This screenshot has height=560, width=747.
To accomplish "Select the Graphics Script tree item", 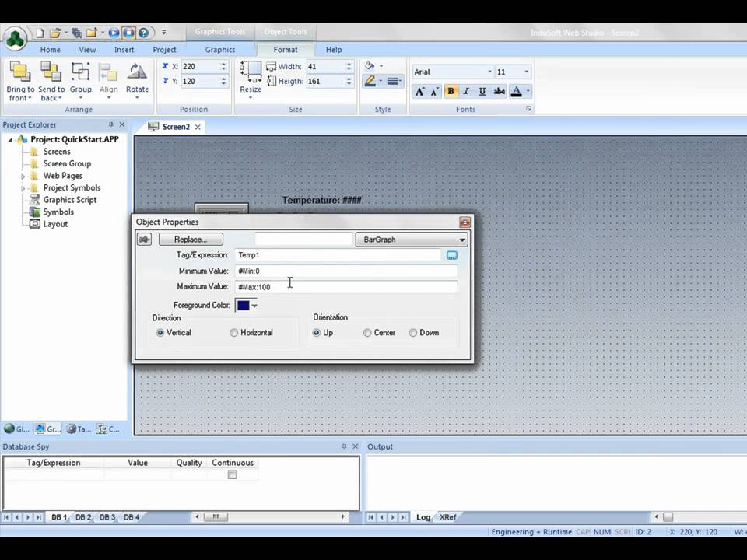I will point(69,200).
